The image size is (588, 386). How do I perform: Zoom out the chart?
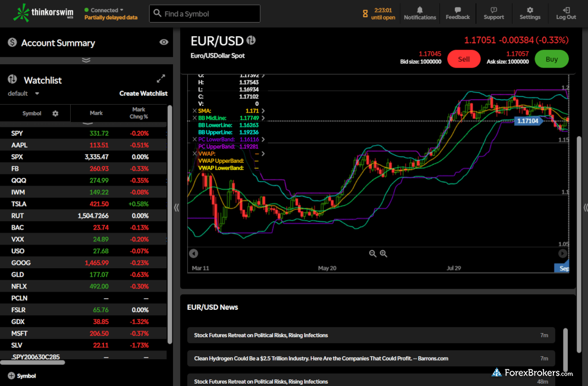(x=372, y=253)
